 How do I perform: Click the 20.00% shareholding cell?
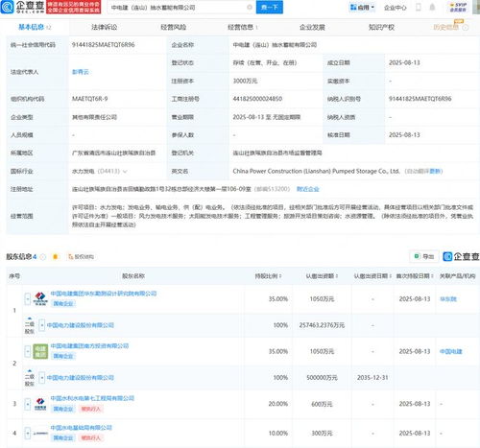[278, 404]
